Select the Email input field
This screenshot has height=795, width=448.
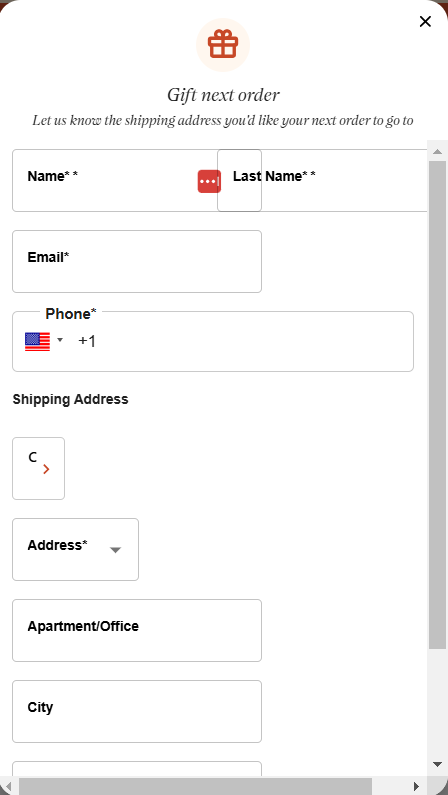click(137, 262)
